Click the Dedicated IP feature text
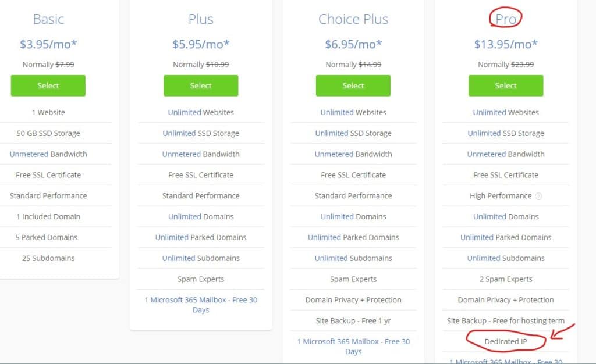Viewport: 596px width, 364px height. [x=506, y=341]
